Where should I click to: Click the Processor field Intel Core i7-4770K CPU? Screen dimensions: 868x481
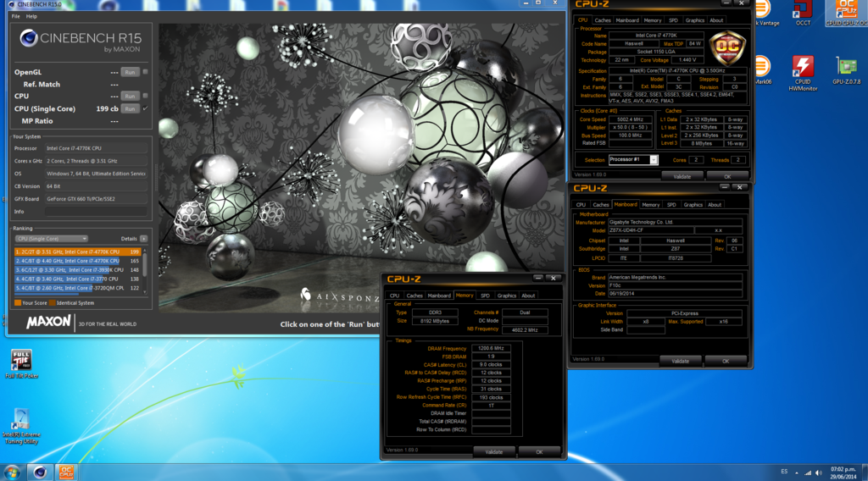coord(96,149)
